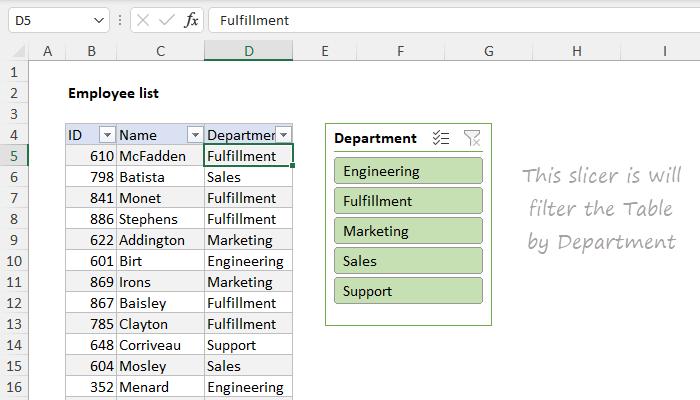Select column D header
Screen dimensions: 700x400
click(x=248, y=51)
